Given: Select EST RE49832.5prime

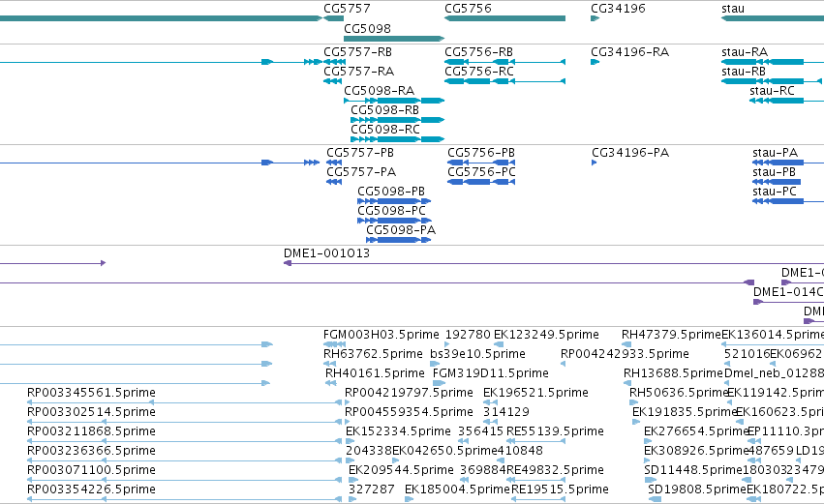Looking at the screenshot, I should point(555,470).
